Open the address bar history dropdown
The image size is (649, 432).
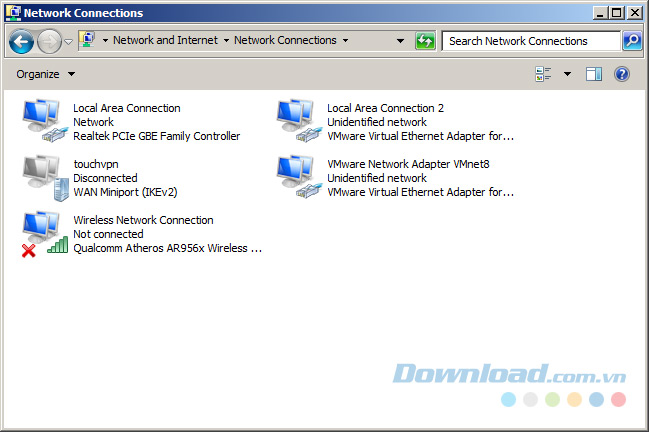pos(400,41)
